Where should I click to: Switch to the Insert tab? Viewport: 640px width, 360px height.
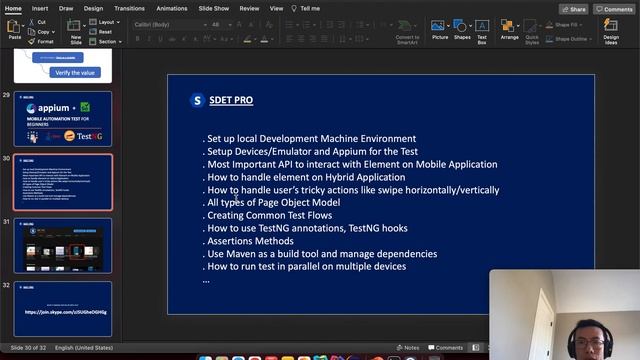[x=40, y=8]
